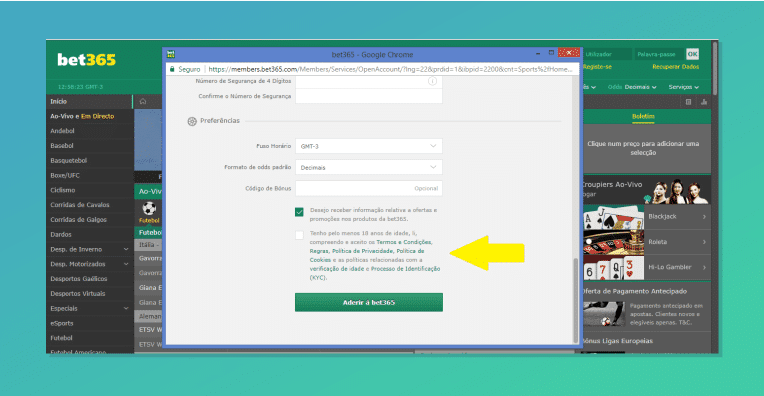
Task: Click the main page vertical scrollbar
Action: [714, 68]
